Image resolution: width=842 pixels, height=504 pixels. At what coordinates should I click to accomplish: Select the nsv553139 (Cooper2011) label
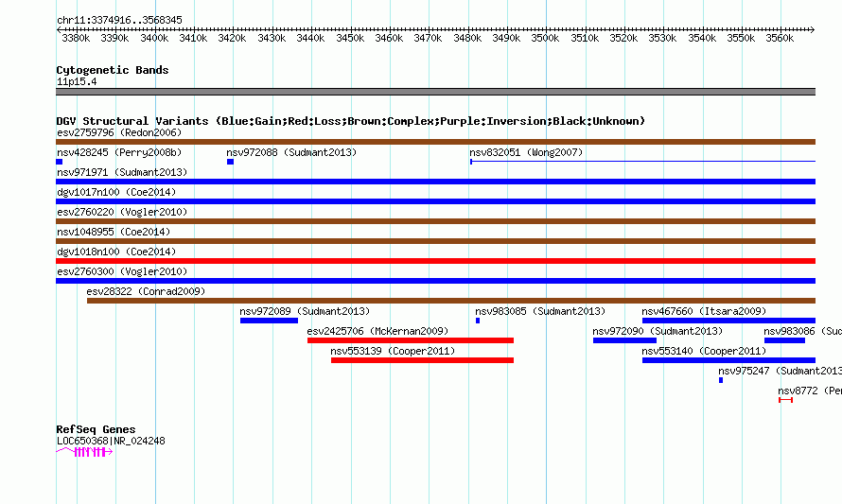(393, 351)
